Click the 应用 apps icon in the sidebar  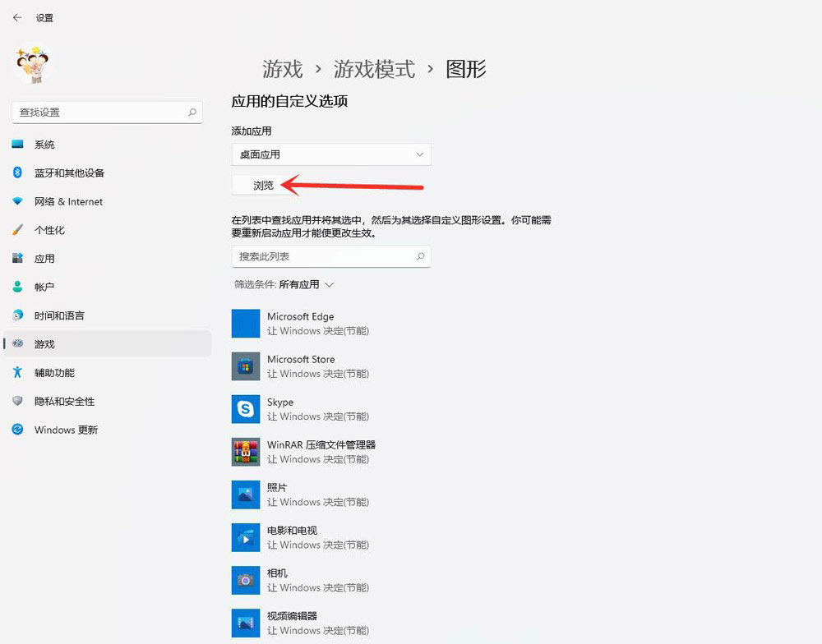(x=17, y=258)
